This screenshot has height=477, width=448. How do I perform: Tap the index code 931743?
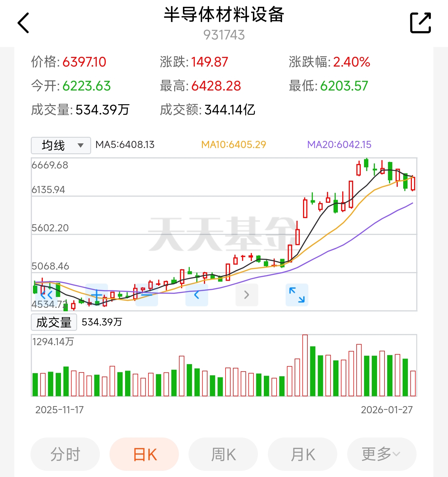[224, 35]
